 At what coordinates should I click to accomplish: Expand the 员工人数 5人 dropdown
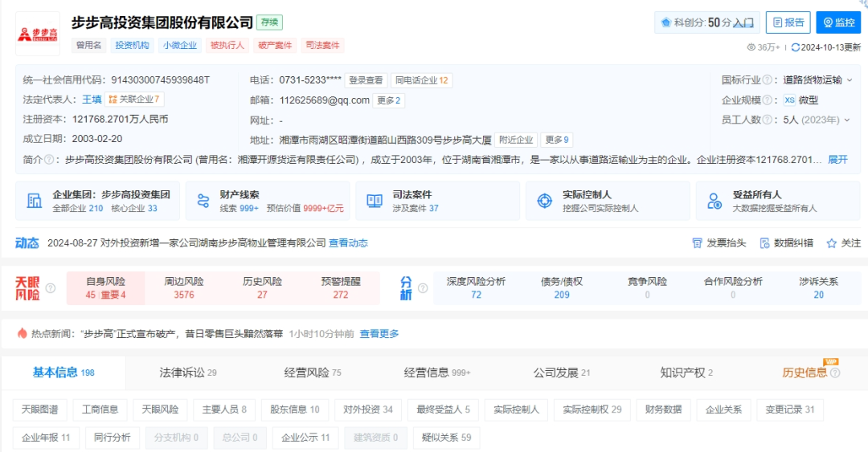tap(847, 120)
